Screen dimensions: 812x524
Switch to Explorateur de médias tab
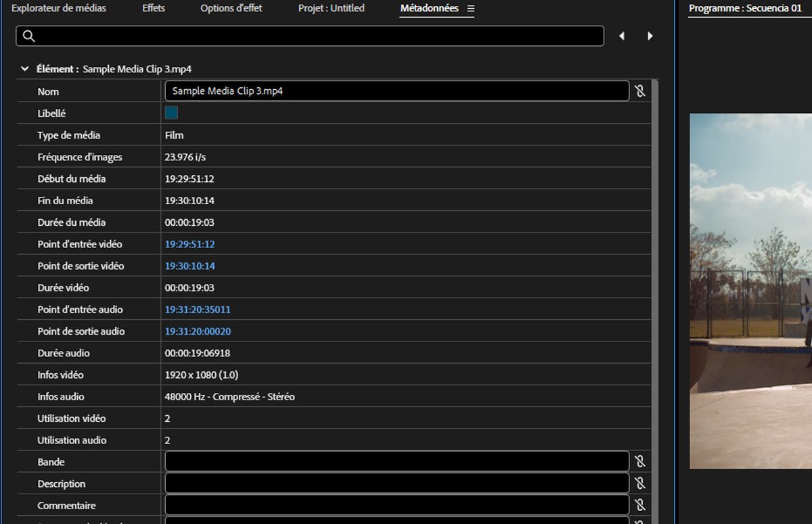pyautogui.click(x=59, y=9)
